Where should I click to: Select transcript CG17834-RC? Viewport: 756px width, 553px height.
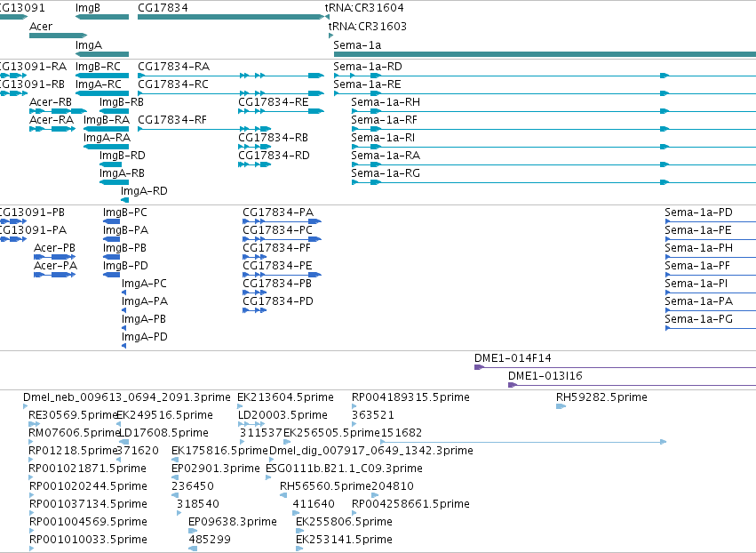[x=231, y=93]
